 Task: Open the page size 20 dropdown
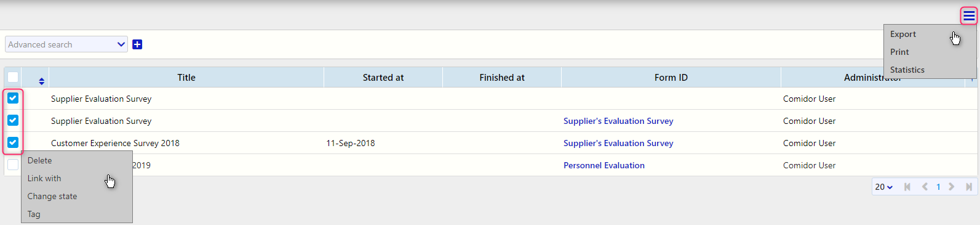(x=884, y=187)
